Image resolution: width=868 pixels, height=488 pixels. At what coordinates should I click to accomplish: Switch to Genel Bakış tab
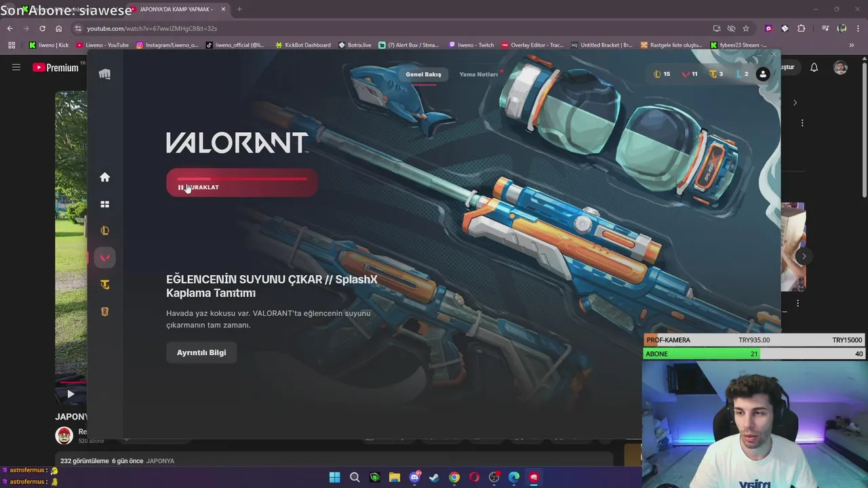(x=423, y=75)
